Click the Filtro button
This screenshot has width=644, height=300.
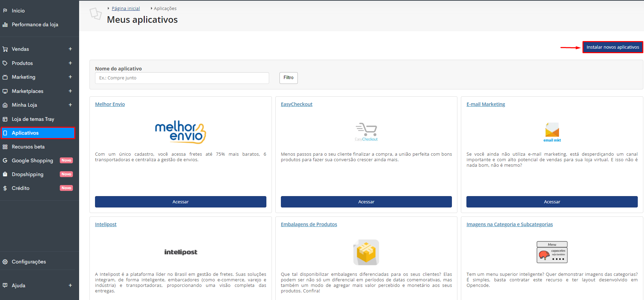point(288,78)
